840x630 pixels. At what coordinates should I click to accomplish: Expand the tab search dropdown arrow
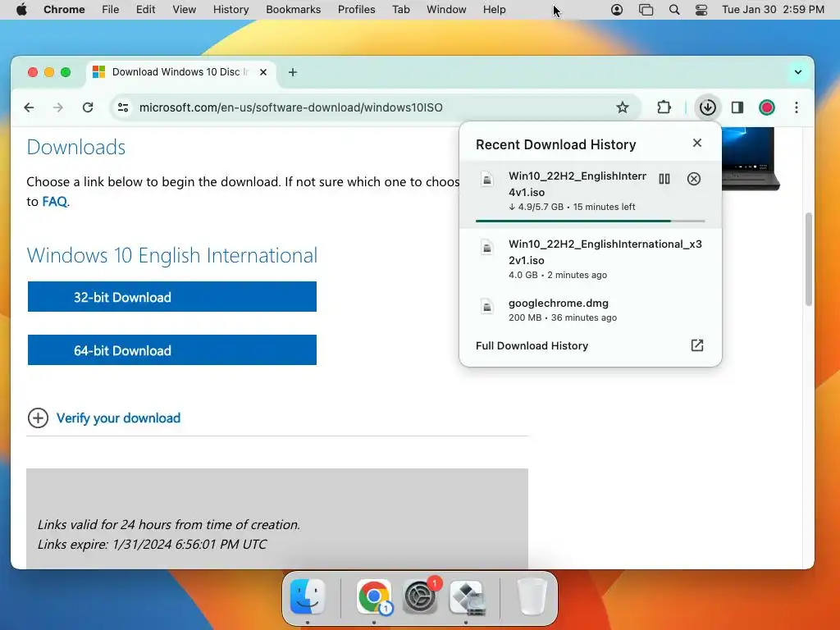pos(797,72)
